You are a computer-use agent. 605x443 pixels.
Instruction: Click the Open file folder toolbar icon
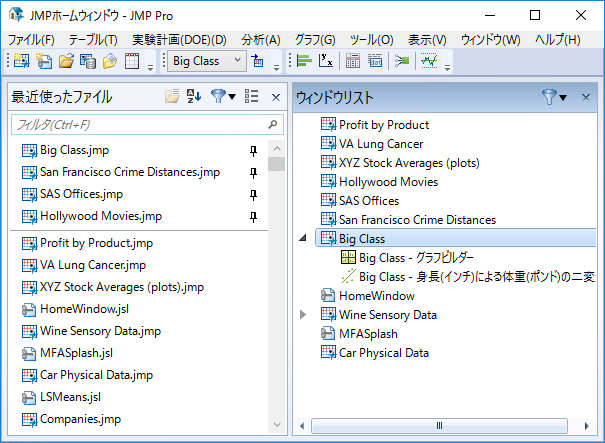tap(66, 61)
